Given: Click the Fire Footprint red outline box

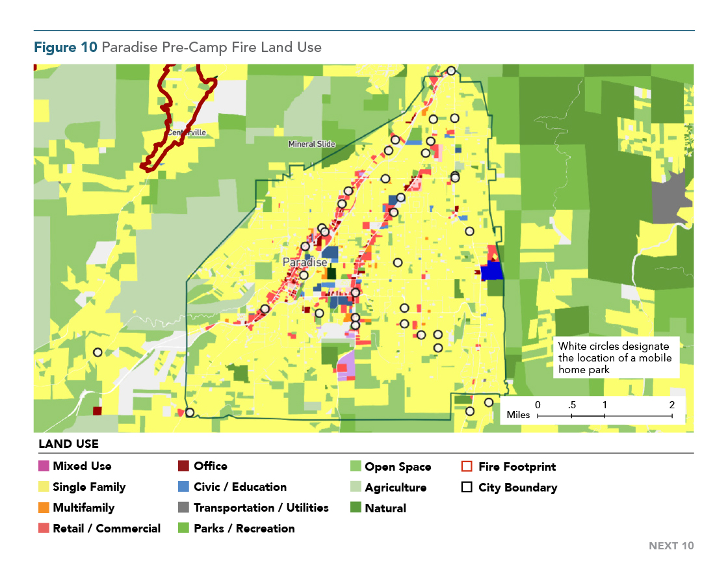Looking at the screenshot, I should (x=467, y=466).
